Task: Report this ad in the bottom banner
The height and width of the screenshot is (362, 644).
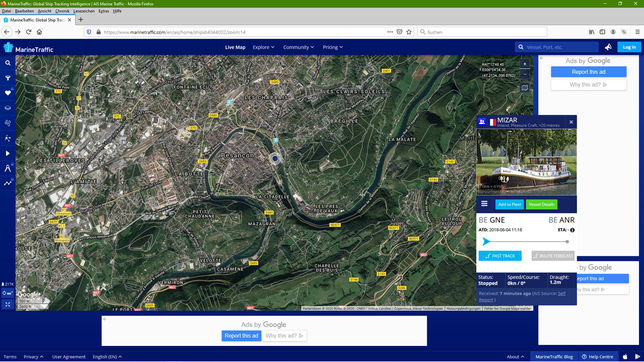Action: tap(241, 336)
